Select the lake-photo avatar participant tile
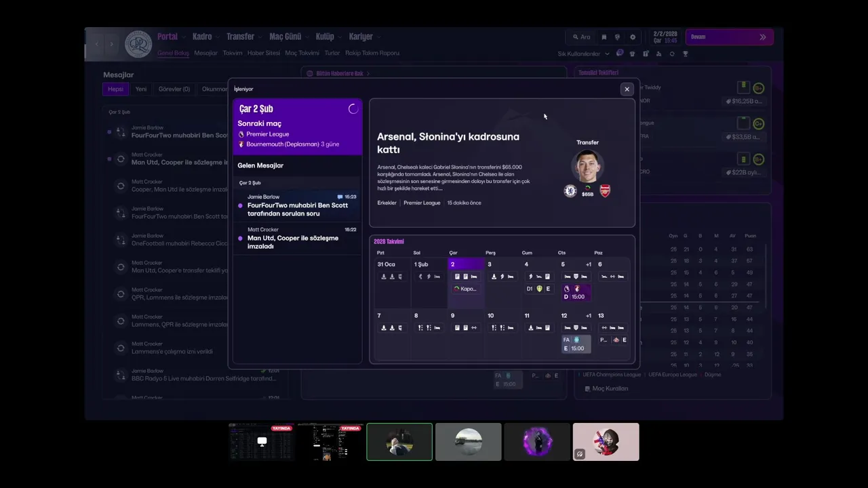The height and width of the screenshot is (488, 868). pyautogui.click(x=469, y=442)
